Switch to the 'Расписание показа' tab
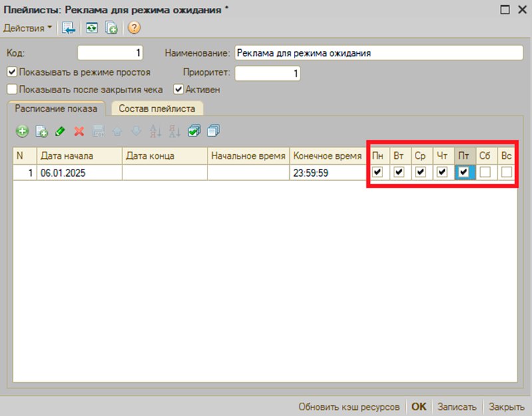The height and width of the screenshot is (416, 532). coord(56,108)
